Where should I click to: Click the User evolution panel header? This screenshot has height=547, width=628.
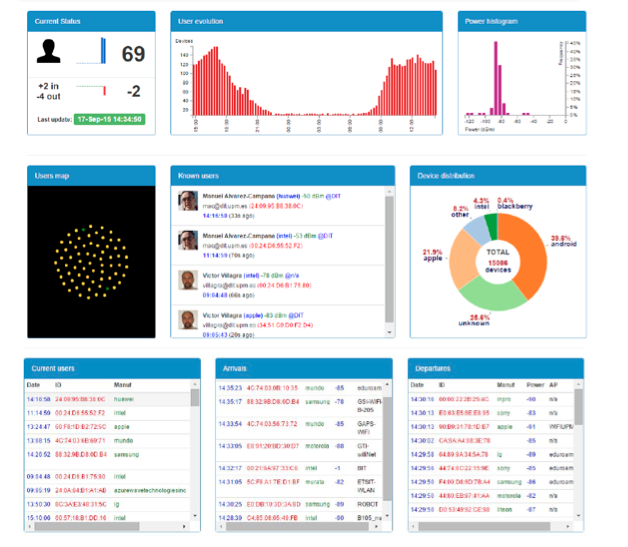coord(305,20)
